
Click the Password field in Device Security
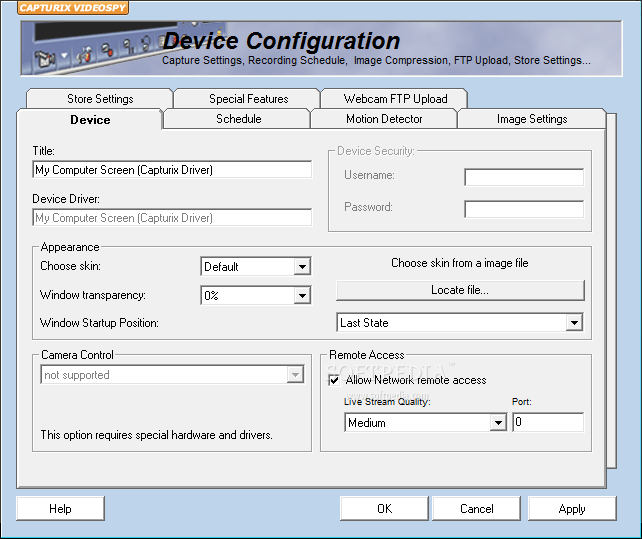point(524,209)
